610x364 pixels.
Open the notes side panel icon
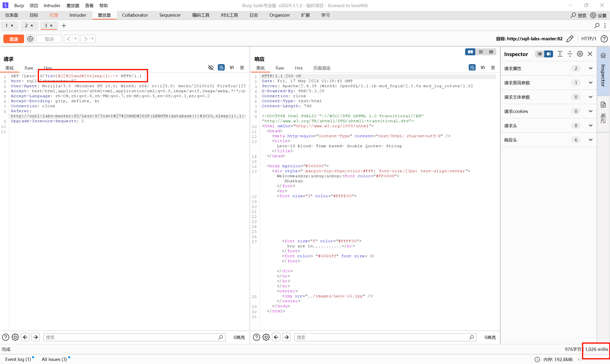point(603,105)
